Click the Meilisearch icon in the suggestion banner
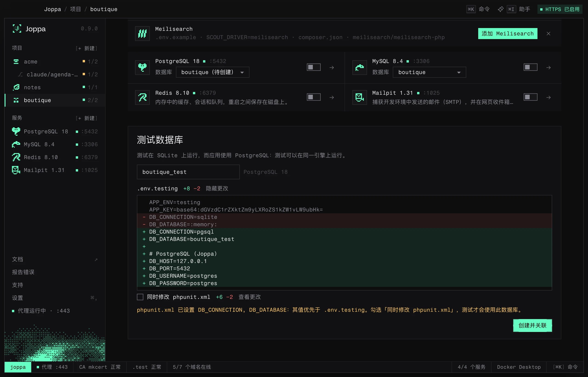This screenshot has width=588, height=377. (x=142, y=33)
